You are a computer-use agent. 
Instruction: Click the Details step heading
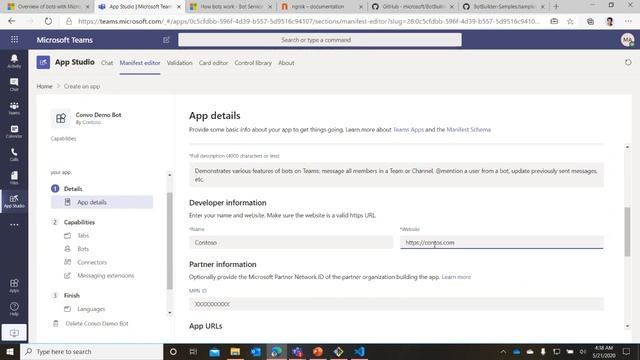73,189
